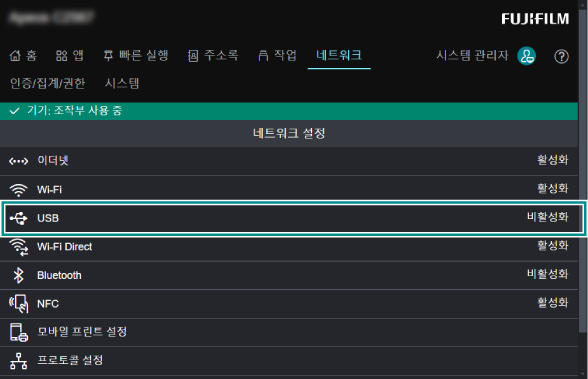Click the USB connector icon
The height and width of the screenshot is (379, 588).
[x=18, y=218]
